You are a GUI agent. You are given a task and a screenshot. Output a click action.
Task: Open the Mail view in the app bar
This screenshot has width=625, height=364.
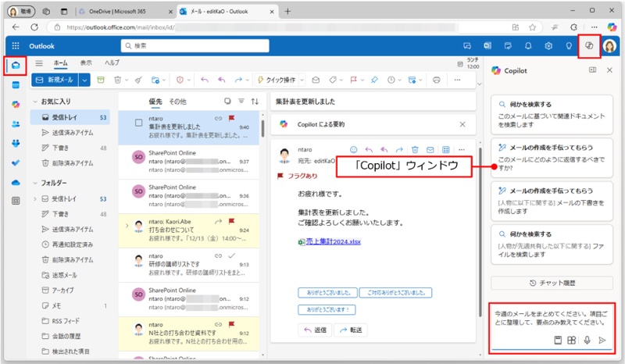[x=16, y=66]
